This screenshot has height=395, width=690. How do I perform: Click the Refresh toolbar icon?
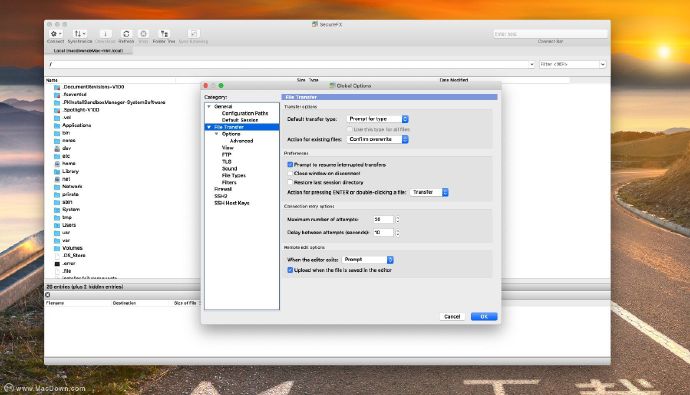[126, 34]
